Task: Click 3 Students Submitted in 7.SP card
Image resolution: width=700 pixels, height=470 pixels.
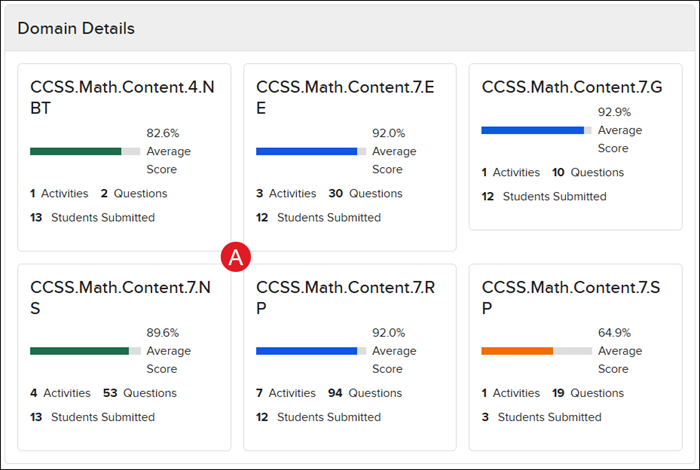Action: 541,417
